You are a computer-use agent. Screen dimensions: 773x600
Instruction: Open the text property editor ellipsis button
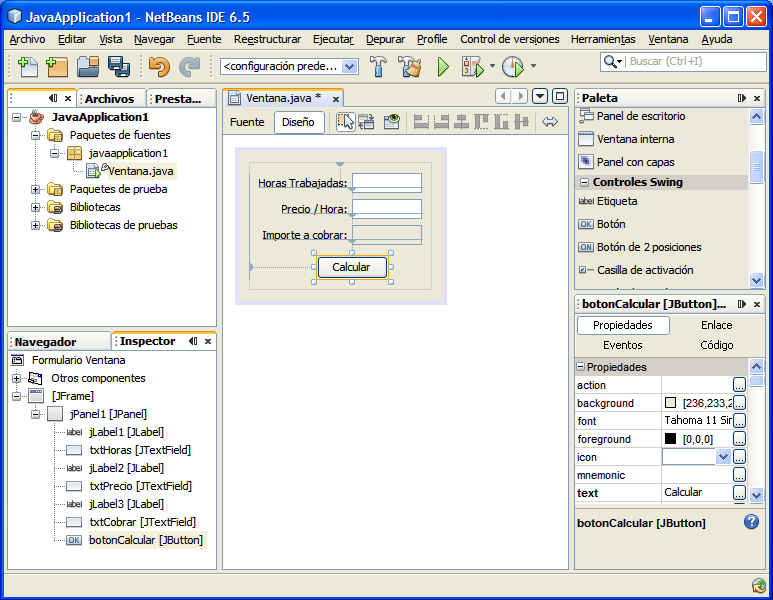[739, 493]
